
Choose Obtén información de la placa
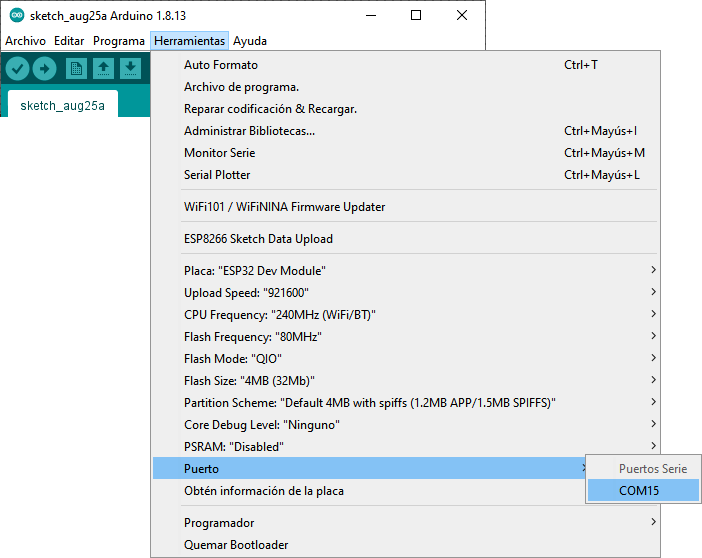coord(369,490)
